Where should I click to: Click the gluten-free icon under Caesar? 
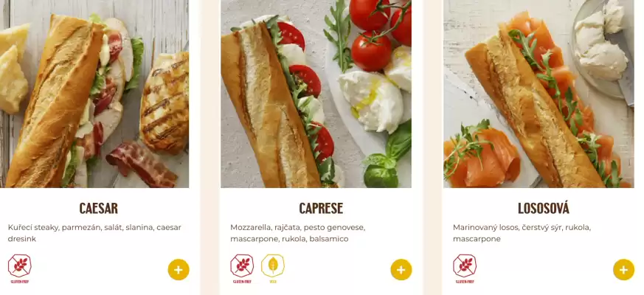(20, 269)
